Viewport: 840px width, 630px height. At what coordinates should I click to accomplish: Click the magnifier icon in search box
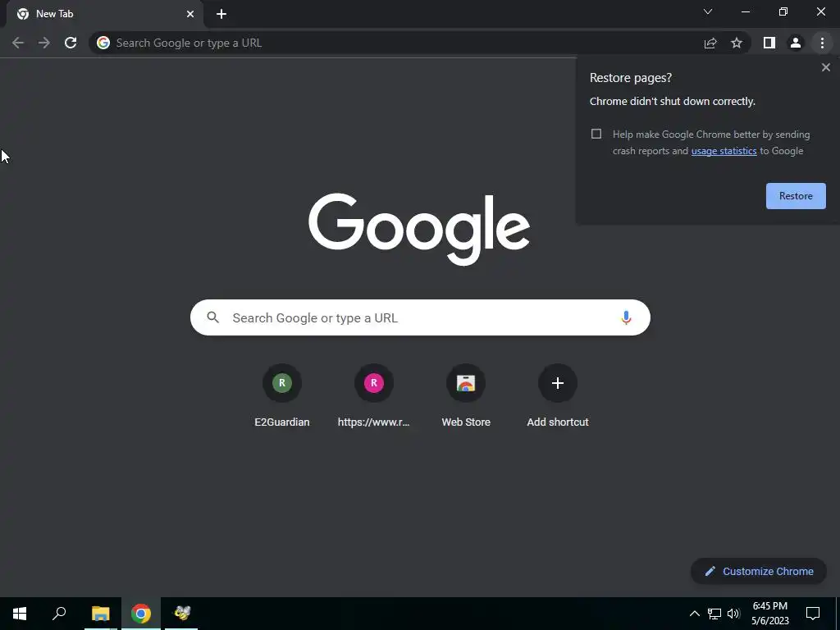pyautogui.click(x=213, y=317)
